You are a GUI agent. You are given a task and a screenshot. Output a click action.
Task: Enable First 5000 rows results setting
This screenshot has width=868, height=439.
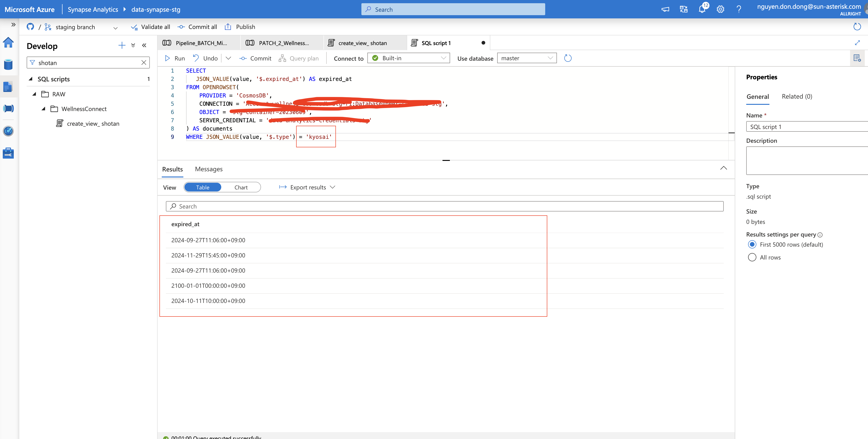pos(752,244)
